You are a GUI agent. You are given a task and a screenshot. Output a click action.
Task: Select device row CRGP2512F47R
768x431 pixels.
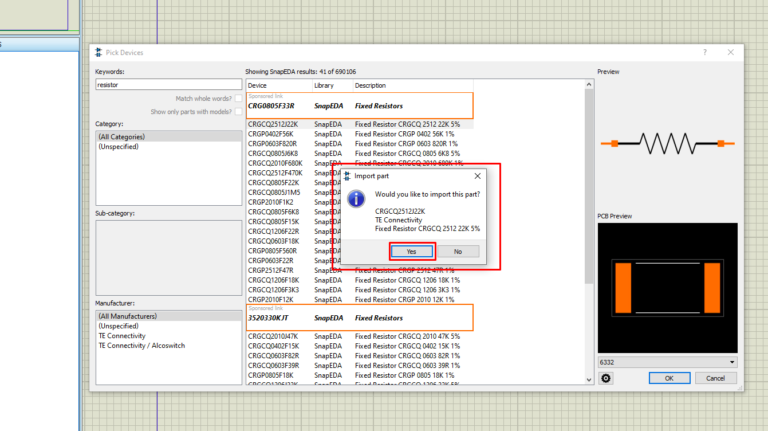click(360, 270)
